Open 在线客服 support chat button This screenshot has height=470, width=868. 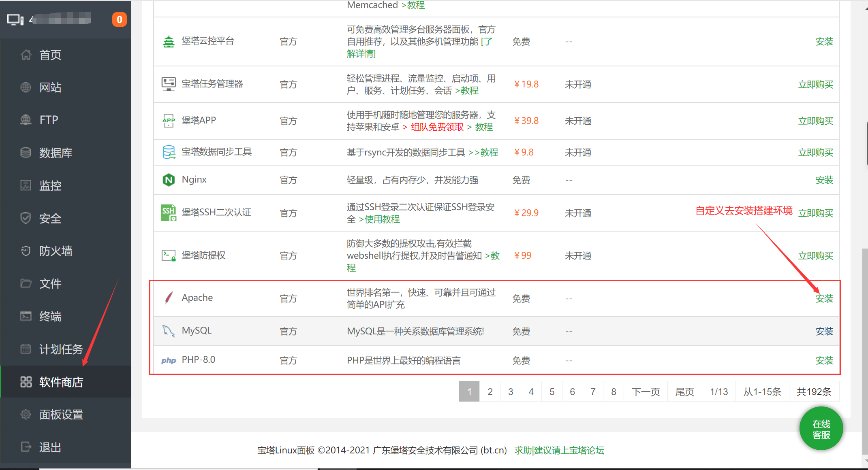point(821,429)
